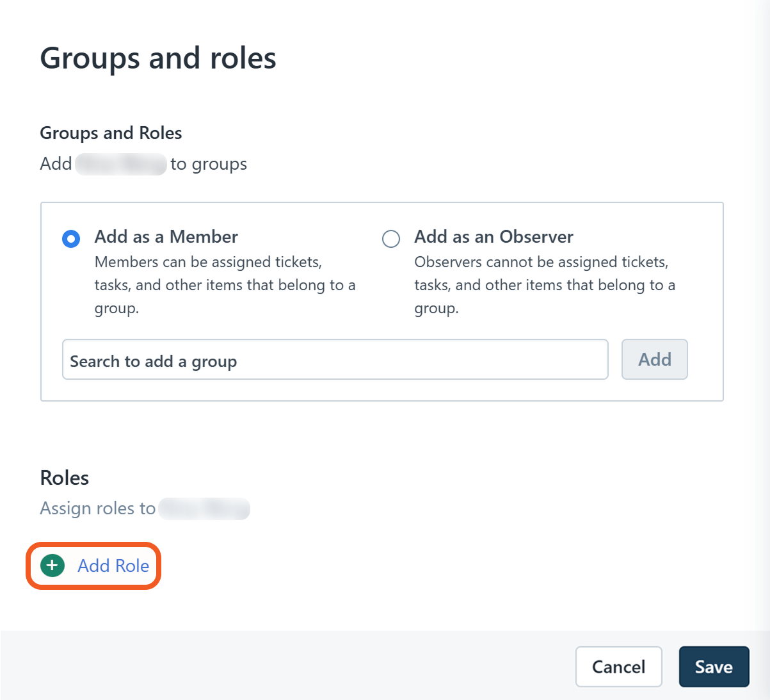
Task: Click the Groups and roles page heading
Action: [x=157, y=58]
